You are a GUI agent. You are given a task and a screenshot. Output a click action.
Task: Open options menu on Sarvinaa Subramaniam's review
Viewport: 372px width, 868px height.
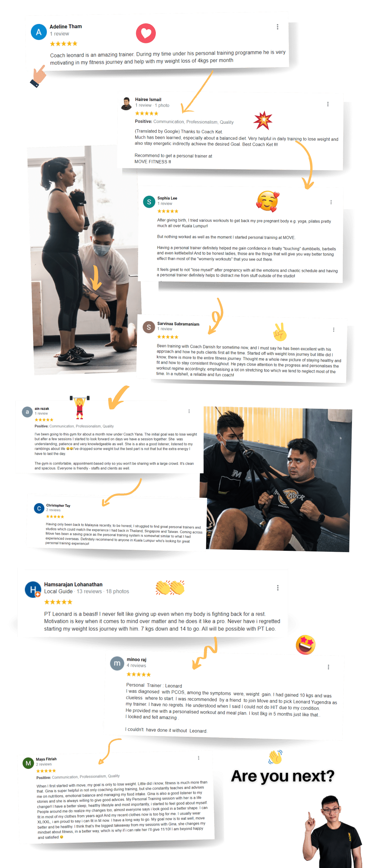click(x=334, y=330)
